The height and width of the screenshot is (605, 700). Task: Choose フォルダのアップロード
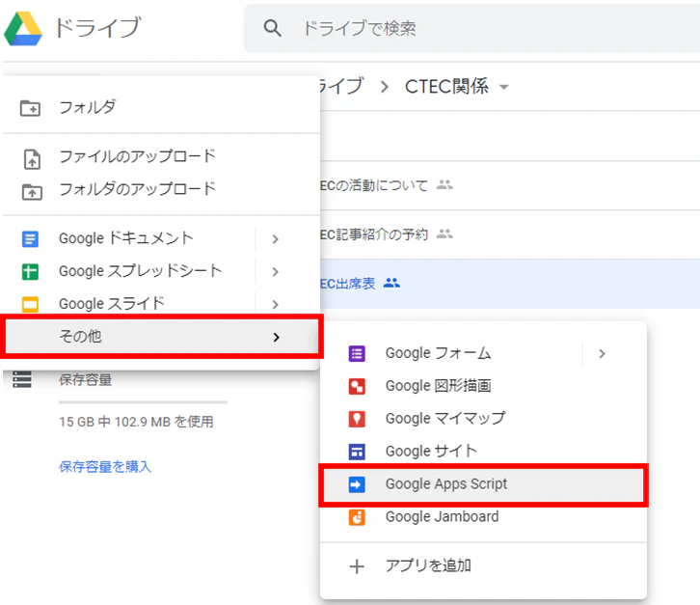click(162, 189)
